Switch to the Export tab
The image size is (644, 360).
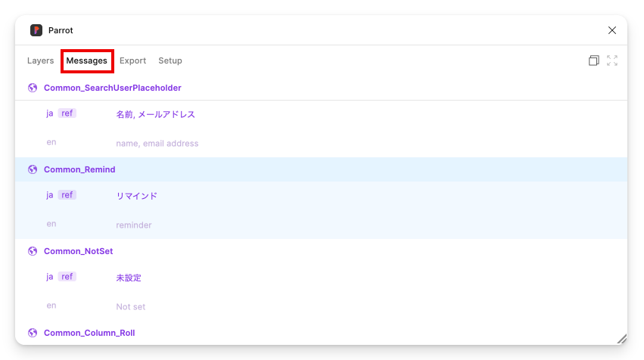pyautogui.click(x=132, y=61)
